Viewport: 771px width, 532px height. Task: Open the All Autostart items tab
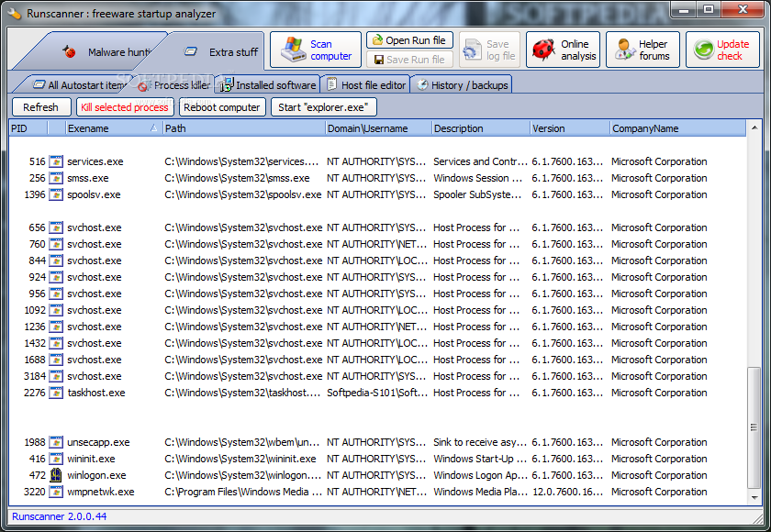(80, 85)
